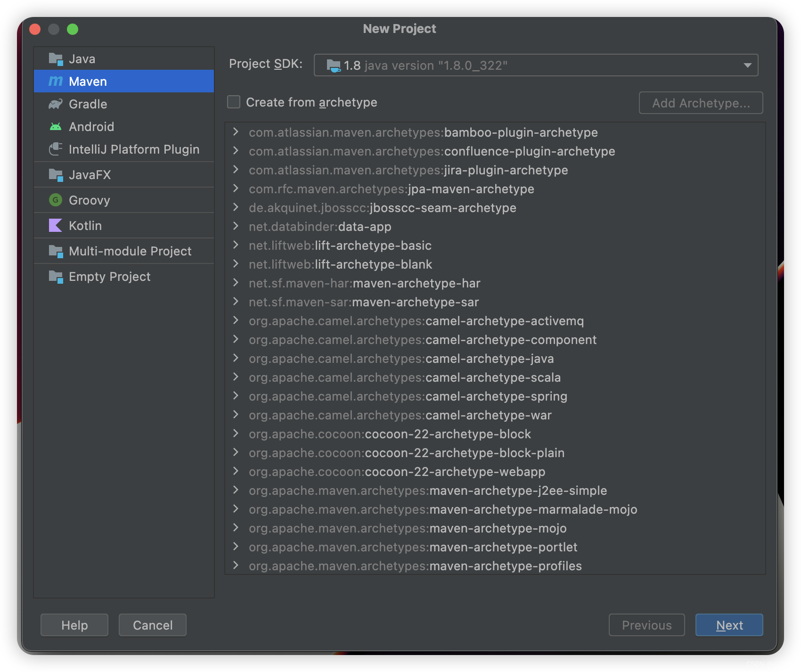Open the Project SDK dropdown arrow
801x672 pixels.
point(747,66)
